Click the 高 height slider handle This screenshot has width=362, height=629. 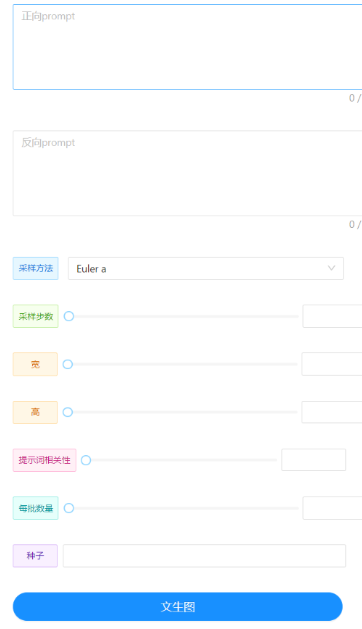(68, 412)
